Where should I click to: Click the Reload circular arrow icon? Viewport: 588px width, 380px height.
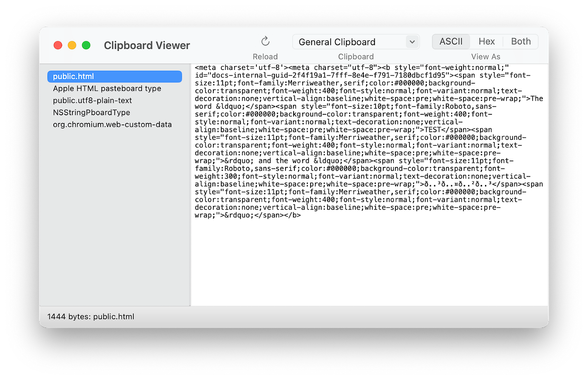265,41
